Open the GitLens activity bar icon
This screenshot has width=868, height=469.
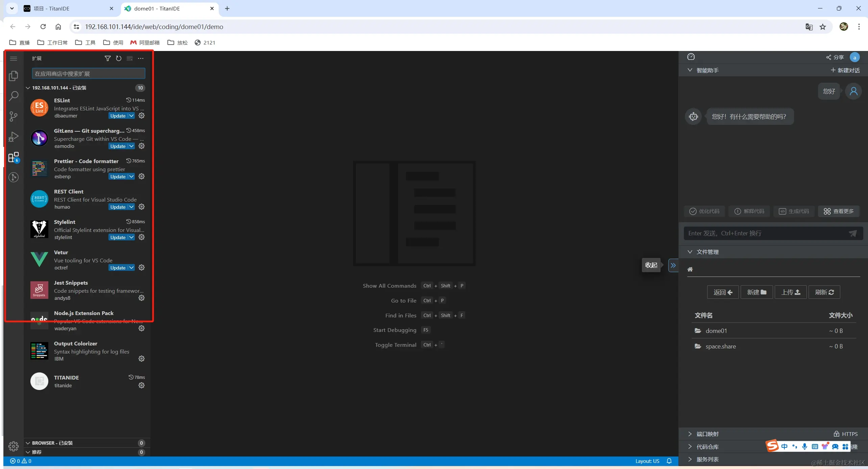pos(14,177)
